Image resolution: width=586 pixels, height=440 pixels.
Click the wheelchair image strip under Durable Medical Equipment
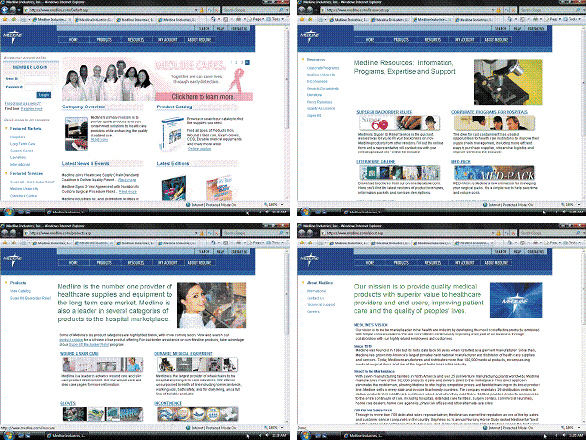click(197, 364)
